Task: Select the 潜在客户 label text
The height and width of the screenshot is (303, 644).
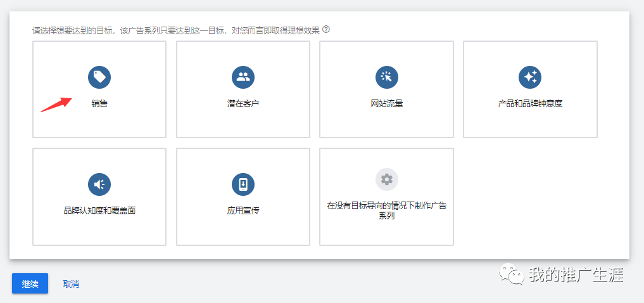Action: 243,103
